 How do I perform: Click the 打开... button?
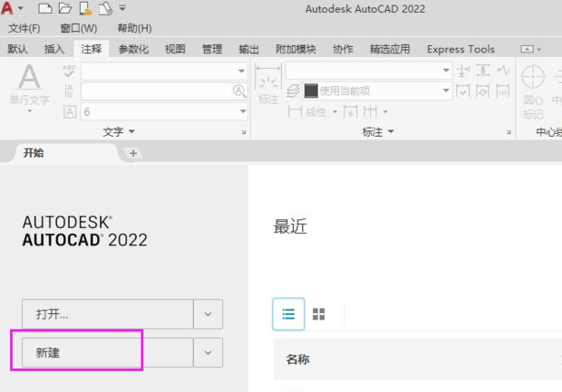108,314
